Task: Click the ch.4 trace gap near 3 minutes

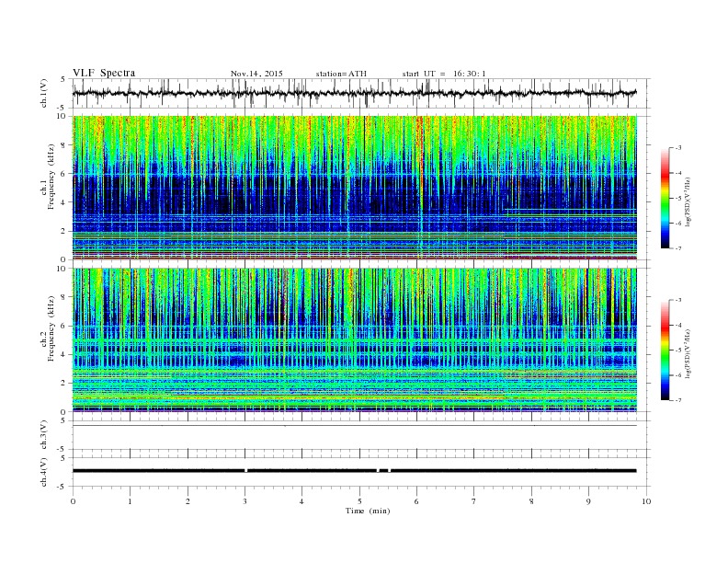Action: 246,471
